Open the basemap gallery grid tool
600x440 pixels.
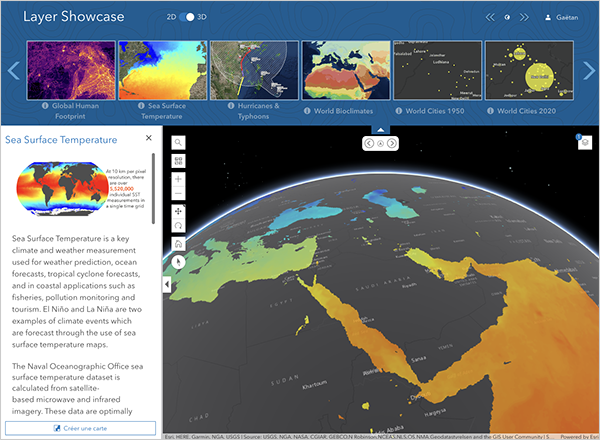point(178,161)
